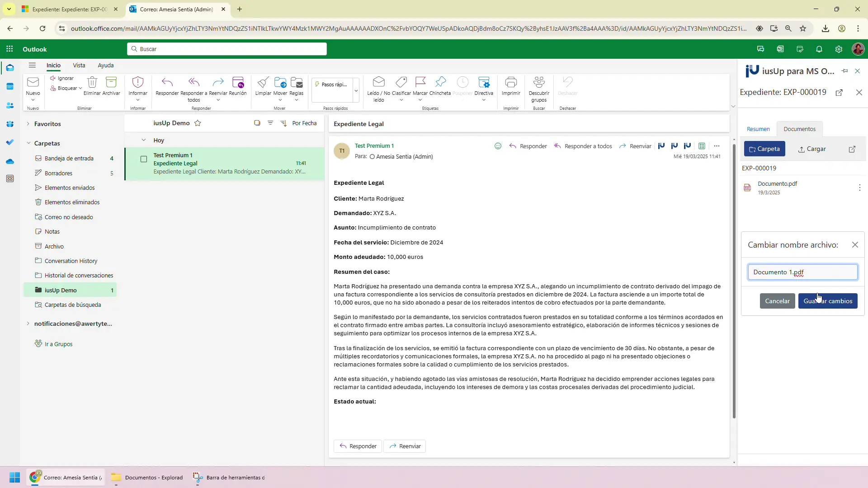Click the Archivar ribbon icon
Screen dimensions: 868x488
click(111, 83)
